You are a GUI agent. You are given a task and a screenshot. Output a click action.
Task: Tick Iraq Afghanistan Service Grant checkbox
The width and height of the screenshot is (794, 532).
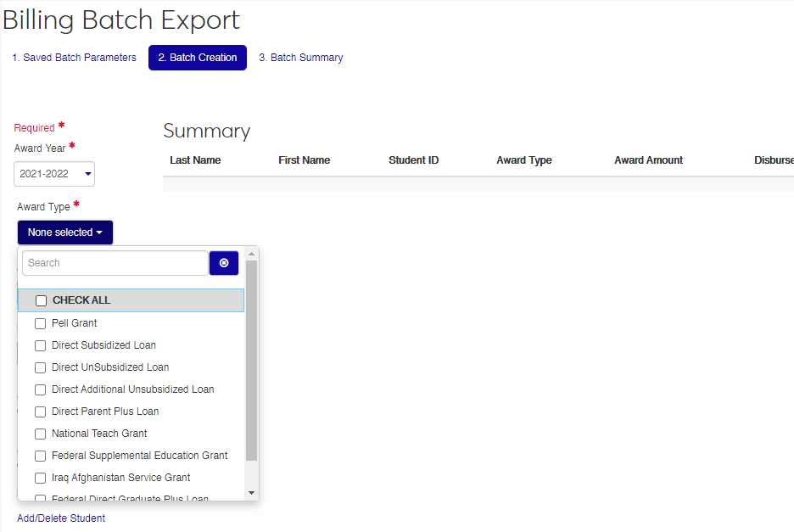pos(40,478)
